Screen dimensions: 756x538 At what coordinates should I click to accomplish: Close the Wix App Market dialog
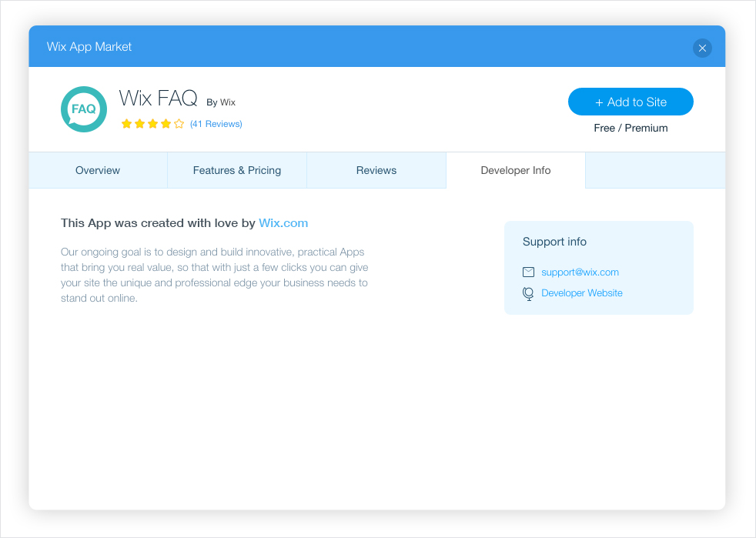point(702,48)
